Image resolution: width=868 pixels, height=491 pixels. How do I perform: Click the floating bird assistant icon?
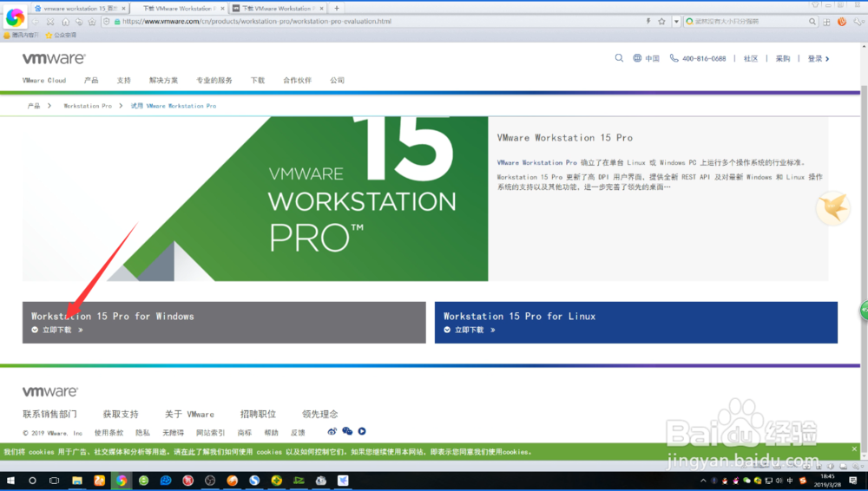click(833, 208)
